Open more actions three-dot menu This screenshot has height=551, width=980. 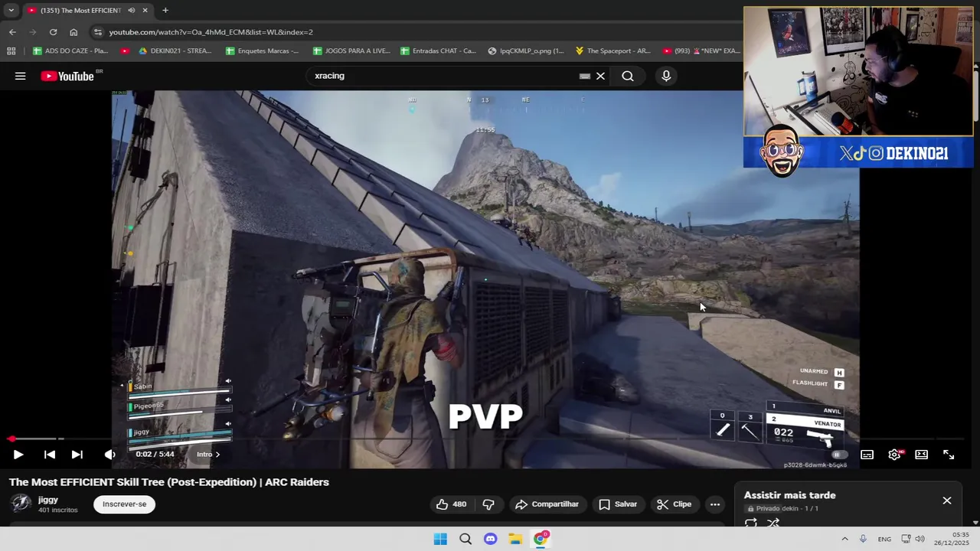tap(714, 504)
